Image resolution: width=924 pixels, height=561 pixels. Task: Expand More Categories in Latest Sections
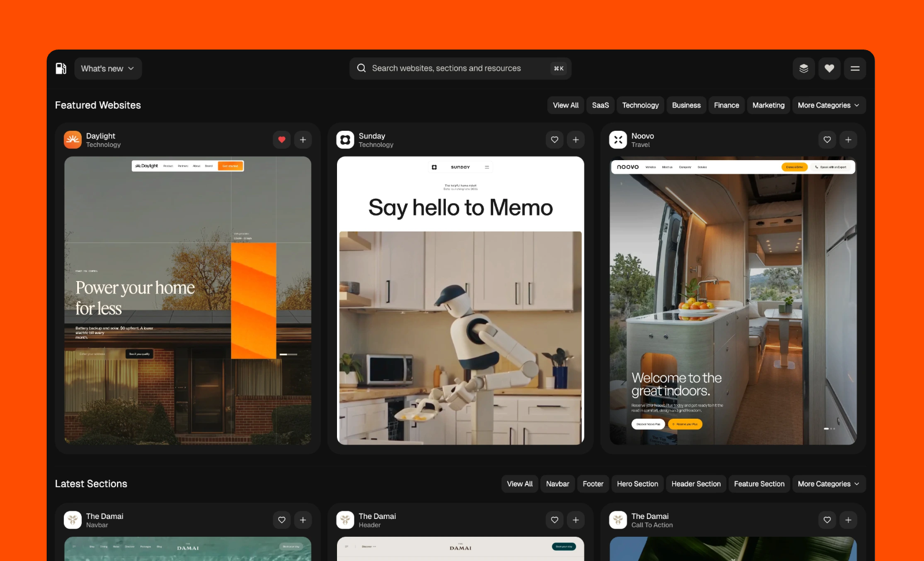[829, 484]
